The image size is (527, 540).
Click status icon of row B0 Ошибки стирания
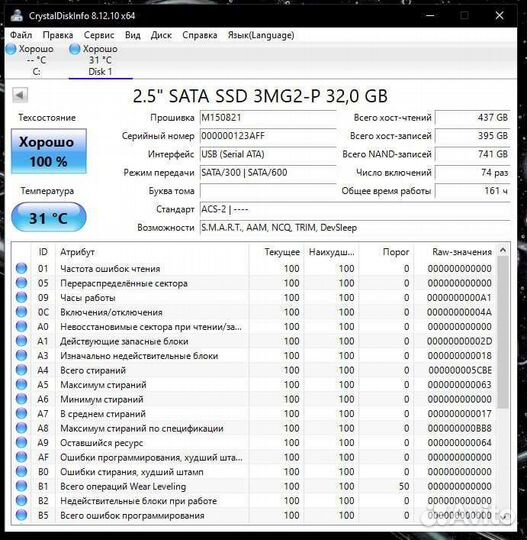tap(21, 472)
